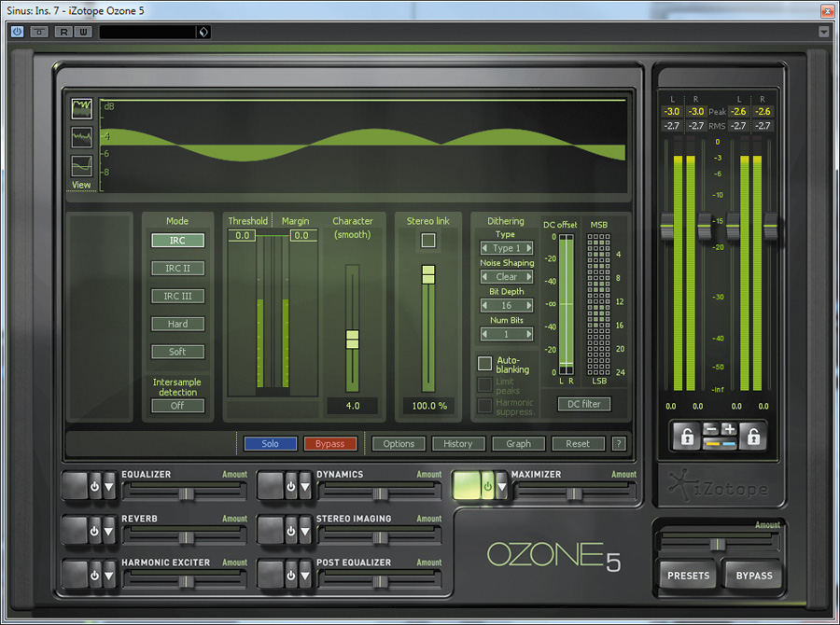Enable the Auto-blanking checkbox
Screen dimensions: 840x625
pyautogui.click(x=484, y=364)
